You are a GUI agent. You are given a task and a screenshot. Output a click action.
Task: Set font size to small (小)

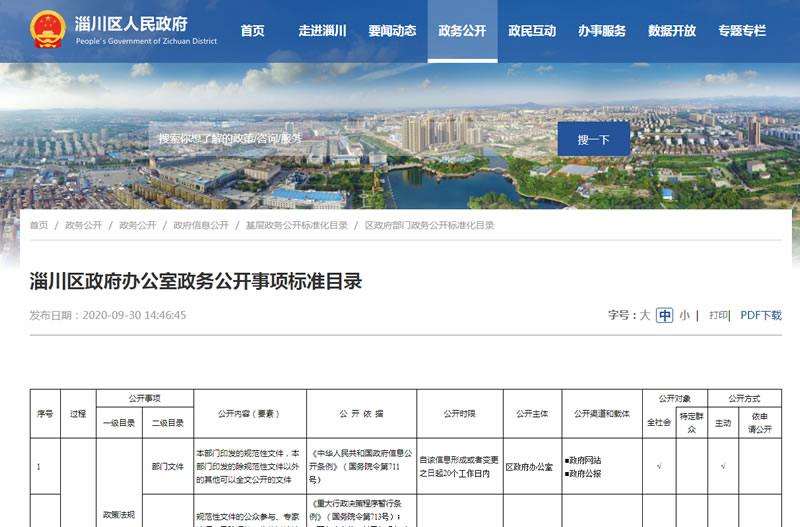685,315
